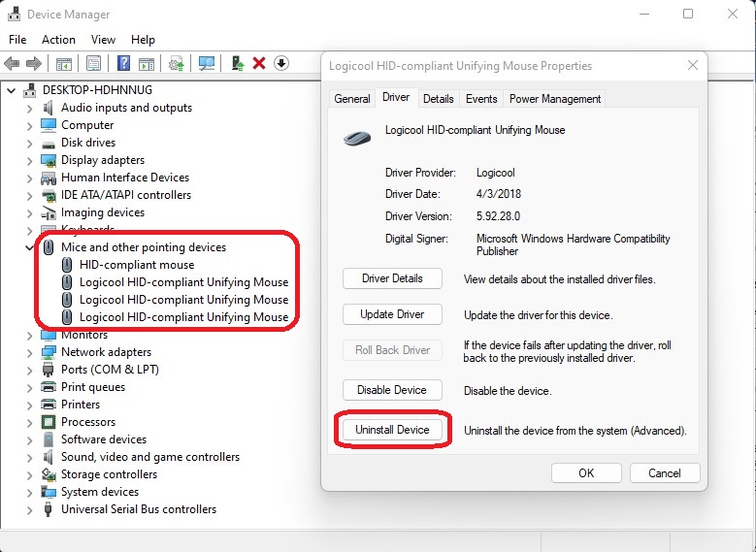Image resolution: width=756 pixels, height=552 pixels.
Task: Click the Print queues printer icon
Action: click(x=49, y=387)
